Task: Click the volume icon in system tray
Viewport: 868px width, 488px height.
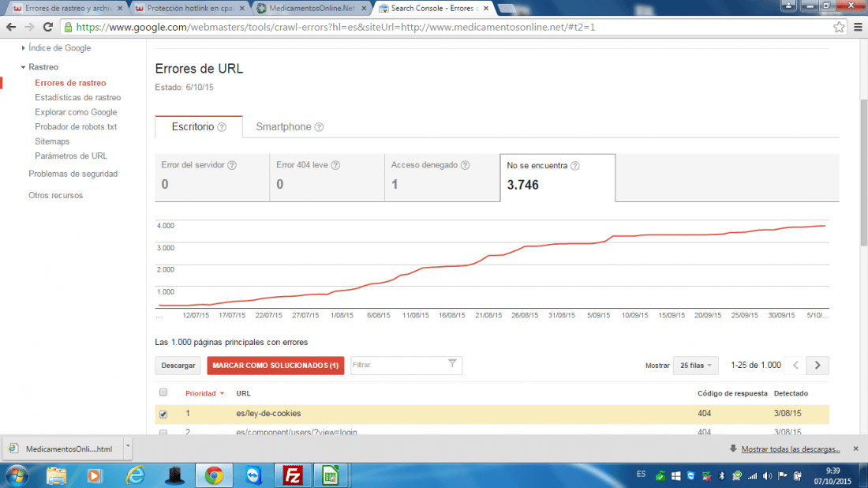Action: click(767, 476)
